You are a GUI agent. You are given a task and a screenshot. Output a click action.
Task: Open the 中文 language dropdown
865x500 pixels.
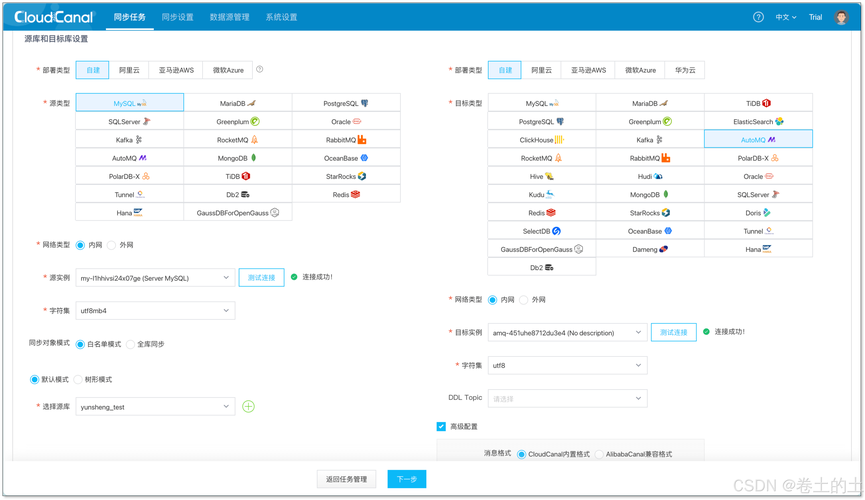click(786, 17)
